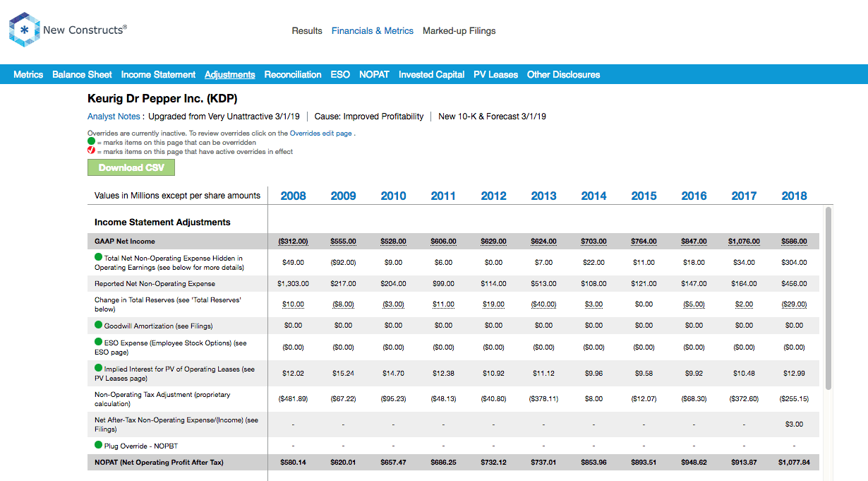Click green override dot beside Total Net Non-Operating Expense
Image resolution: width=868 pixels, height=481 pixels.
(x=98, y=258)
